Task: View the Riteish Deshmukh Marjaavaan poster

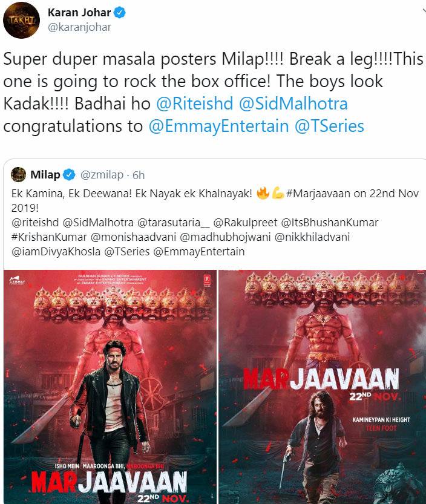Action: tap(322, 387)
